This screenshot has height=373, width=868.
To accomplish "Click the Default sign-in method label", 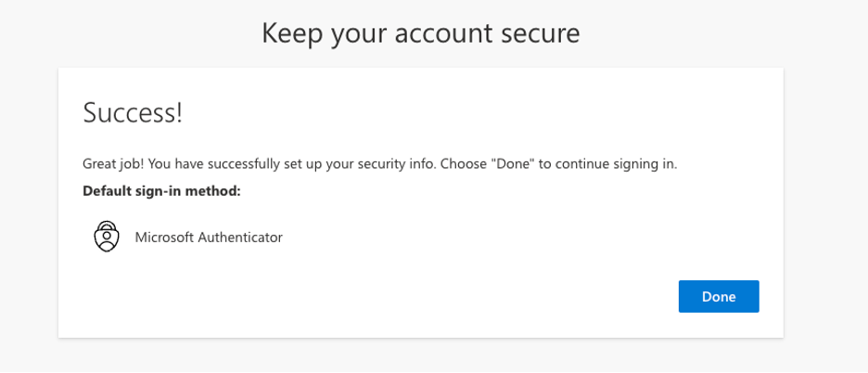I will pyautogui.click(x=161, y=191).
